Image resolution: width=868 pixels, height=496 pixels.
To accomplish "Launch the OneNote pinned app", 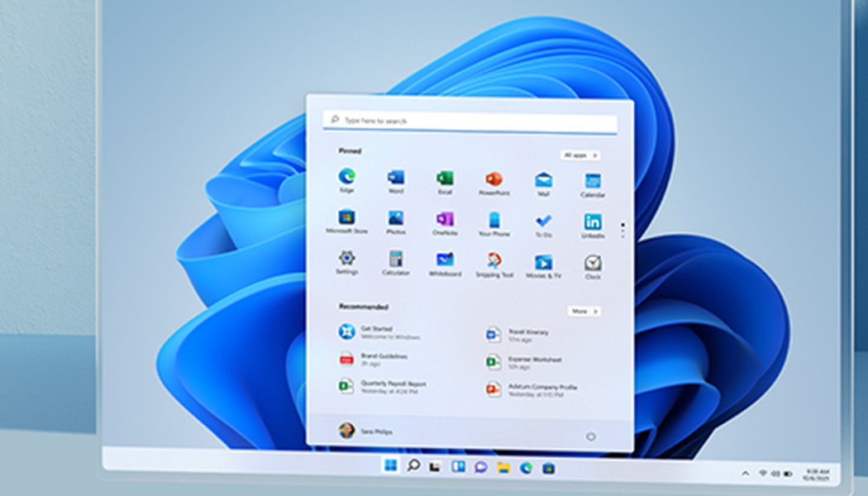I will click(x=445, y=220).
